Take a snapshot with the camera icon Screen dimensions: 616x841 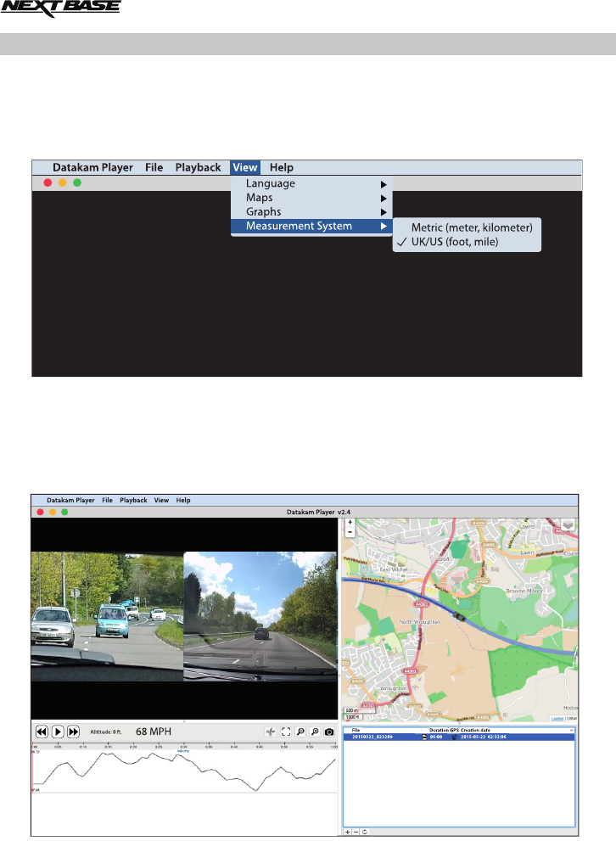point(329,732)
